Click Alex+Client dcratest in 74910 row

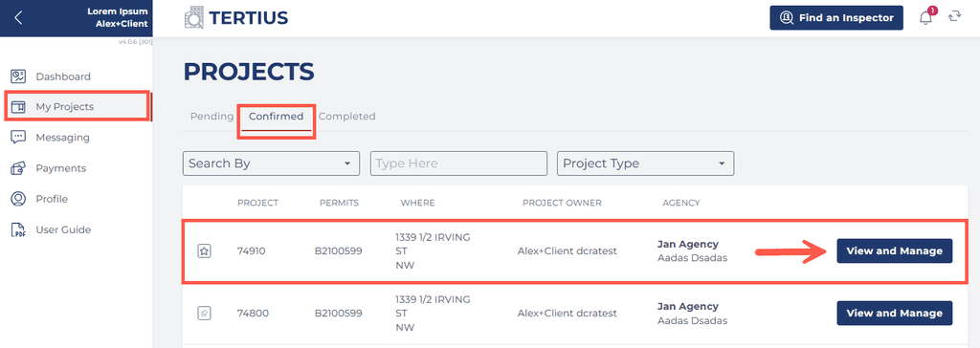pyautogui.click(x=567, y=251)
